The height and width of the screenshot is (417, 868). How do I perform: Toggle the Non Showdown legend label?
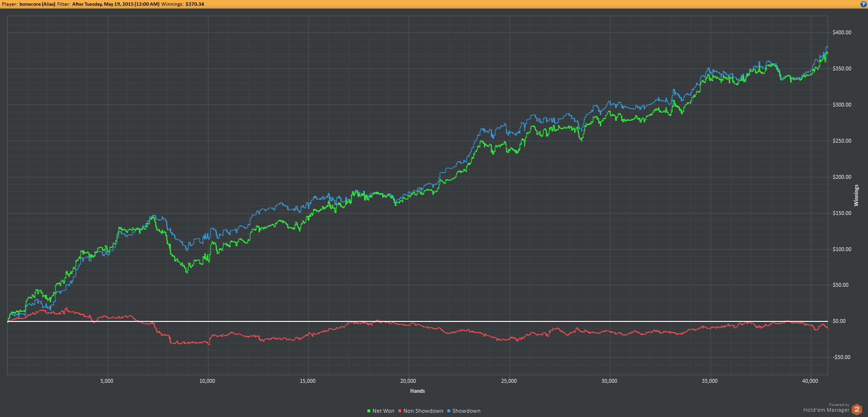click(x=424, y=411)
